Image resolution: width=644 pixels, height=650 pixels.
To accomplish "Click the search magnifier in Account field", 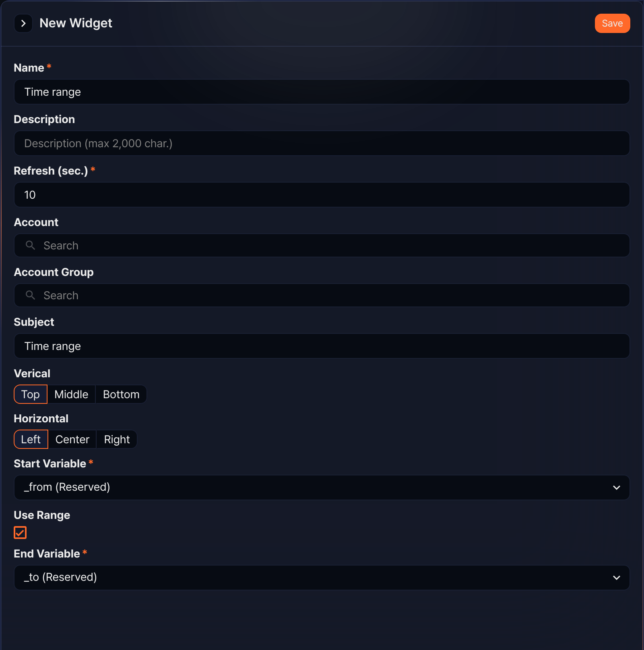I will (x=30, y=245).
